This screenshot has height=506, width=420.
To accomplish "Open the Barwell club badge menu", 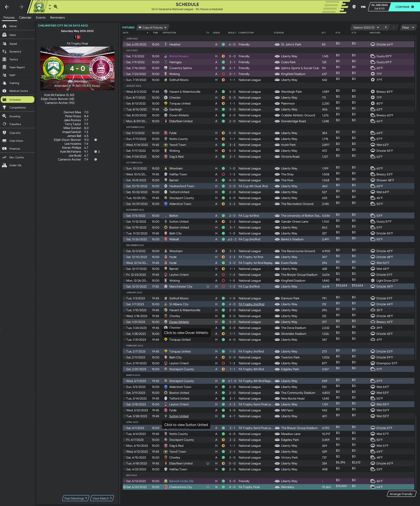I will click(x=39, y=7).
